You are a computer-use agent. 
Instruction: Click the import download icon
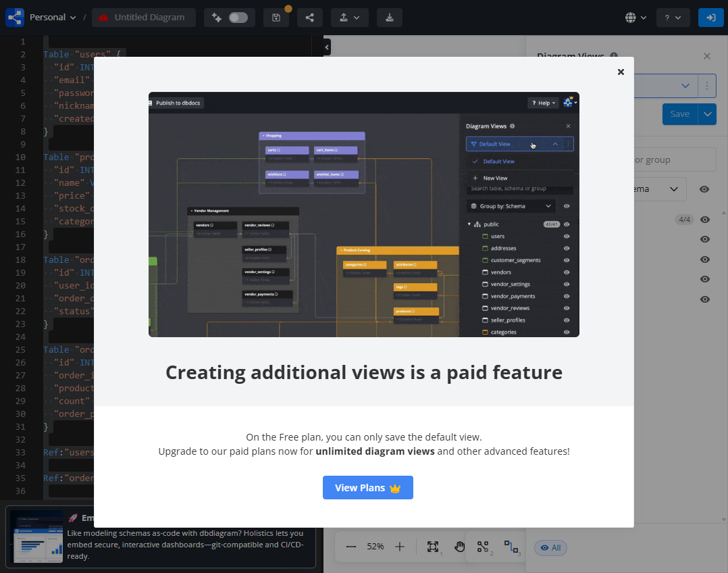coord(390,18)
